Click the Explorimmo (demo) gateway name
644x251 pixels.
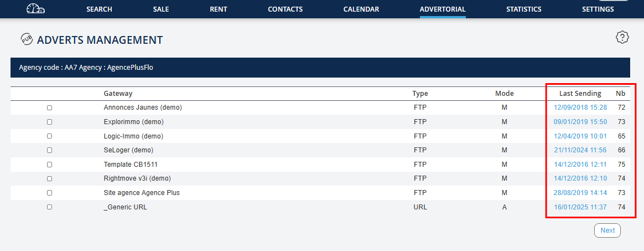(133, 122)
